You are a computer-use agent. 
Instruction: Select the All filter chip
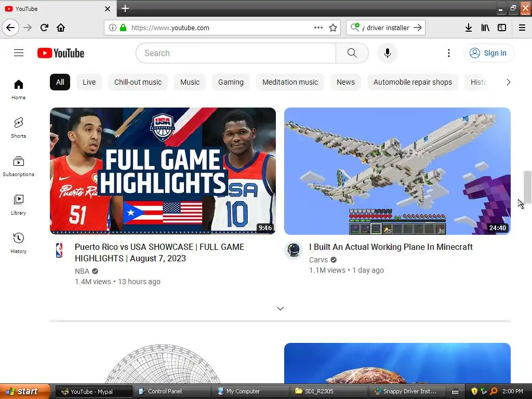[60, 82]
